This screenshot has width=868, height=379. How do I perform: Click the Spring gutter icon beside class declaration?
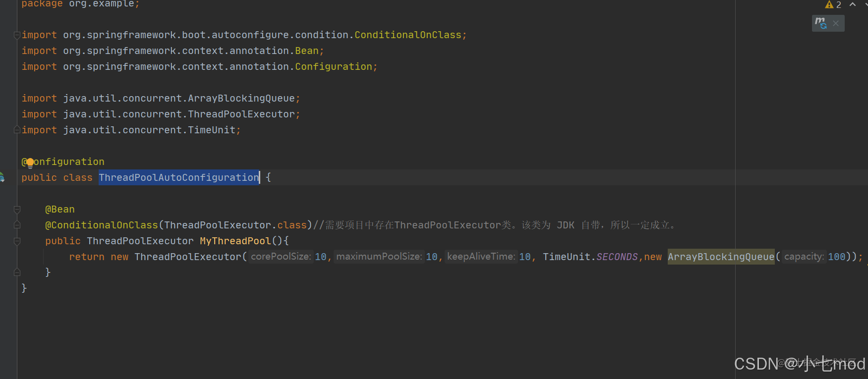pos(1,177)
